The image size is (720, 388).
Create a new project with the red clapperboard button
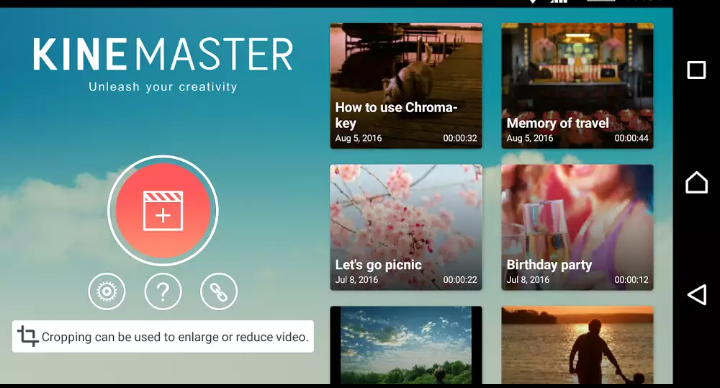point(163,210)
